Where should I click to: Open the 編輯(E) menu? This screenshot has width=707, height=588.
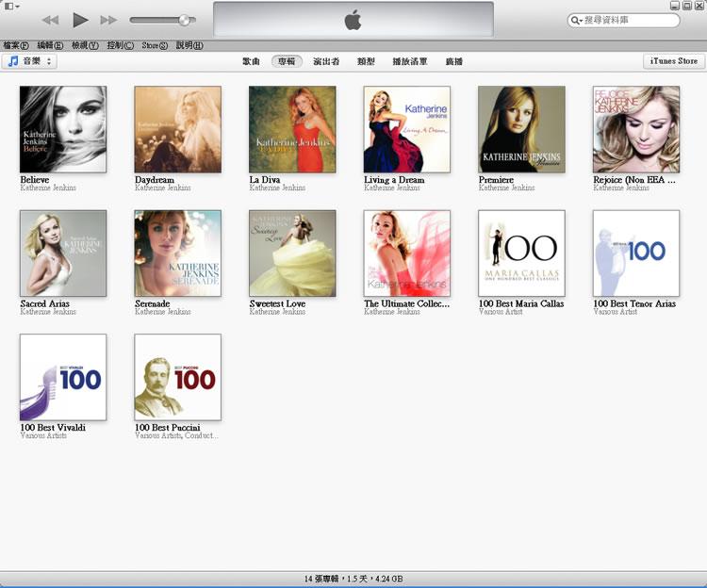(50, 45)
